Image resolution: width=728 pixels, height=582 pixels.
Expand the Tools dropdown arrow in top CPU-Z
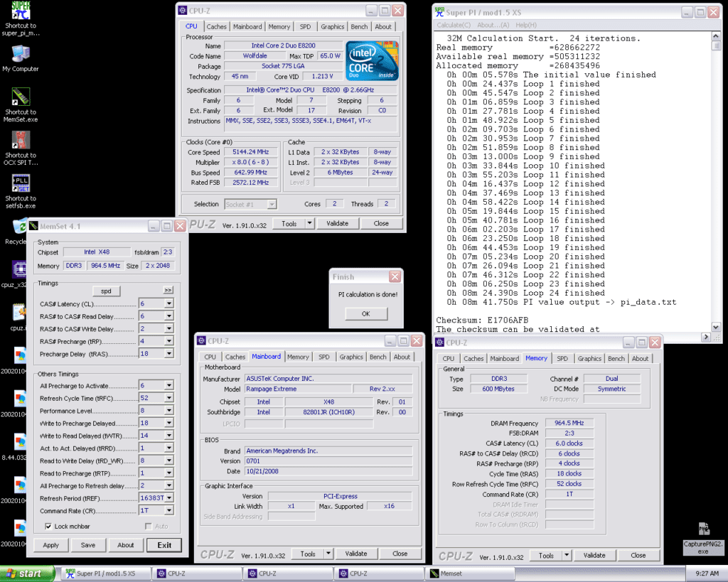pyautogui.click(x=310, y=224)
